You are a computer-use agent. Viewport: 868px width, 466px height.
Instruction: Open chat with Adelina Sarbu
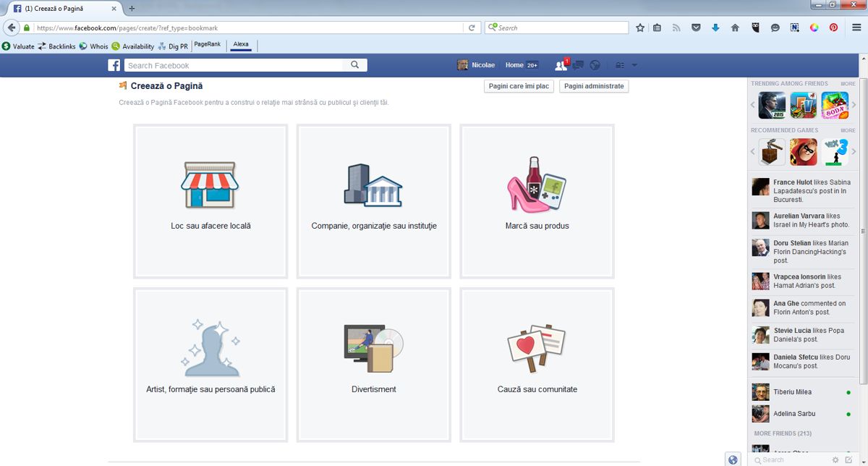click(x=803, y=414)
